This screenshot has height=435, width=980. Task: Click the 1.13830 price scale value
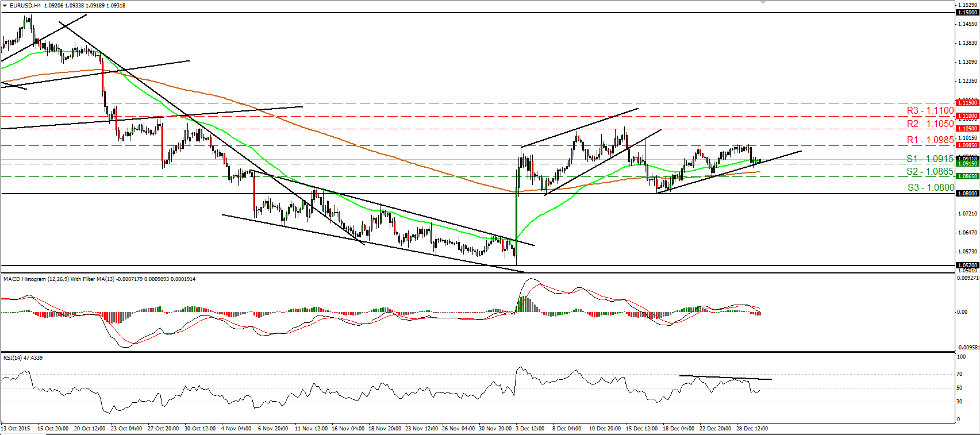coord(967,43)
